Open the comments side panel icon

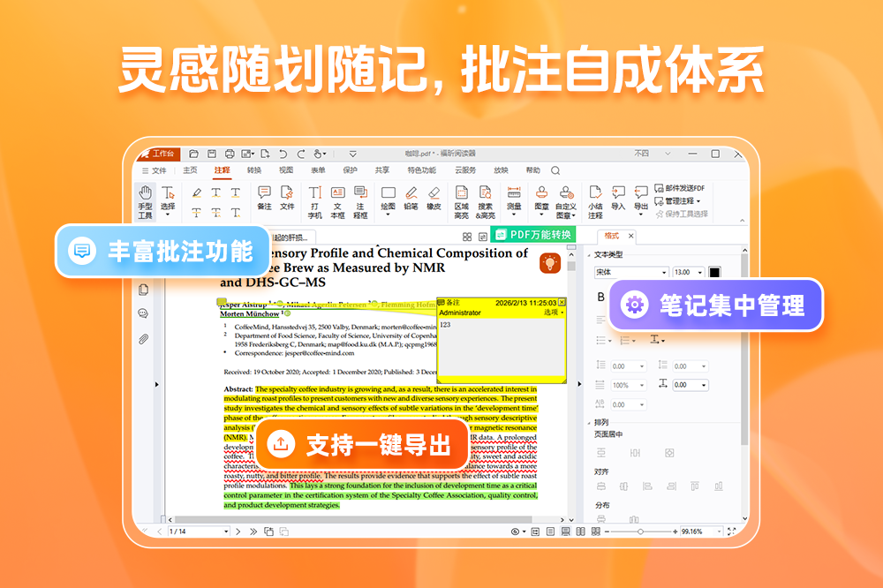click(x=143, y=313)
